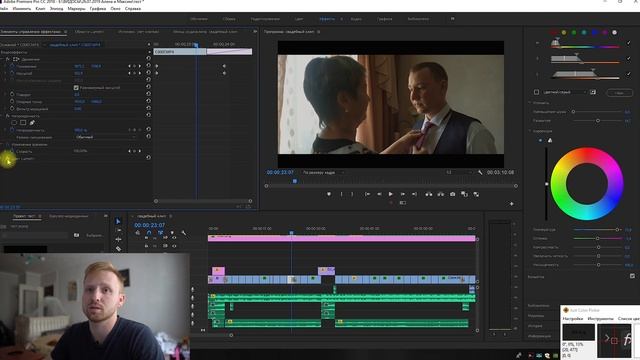Open the Help menu

133,9
